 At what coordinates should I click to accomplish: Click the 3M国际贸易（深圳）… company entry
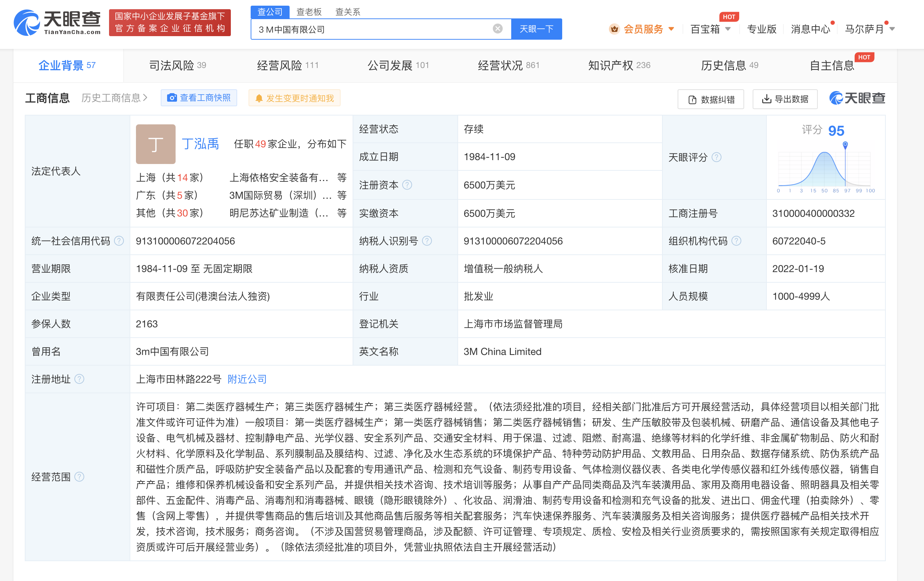pos(280,195)
